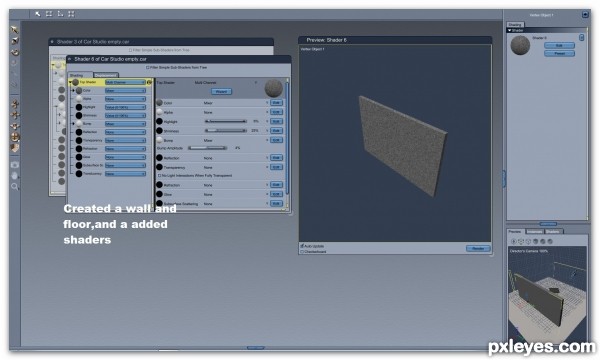The height and width of the screenshot is (360, 600).
Task: Open the Refraction dropdown in shader tree
Action: click(x=125, y=149)
